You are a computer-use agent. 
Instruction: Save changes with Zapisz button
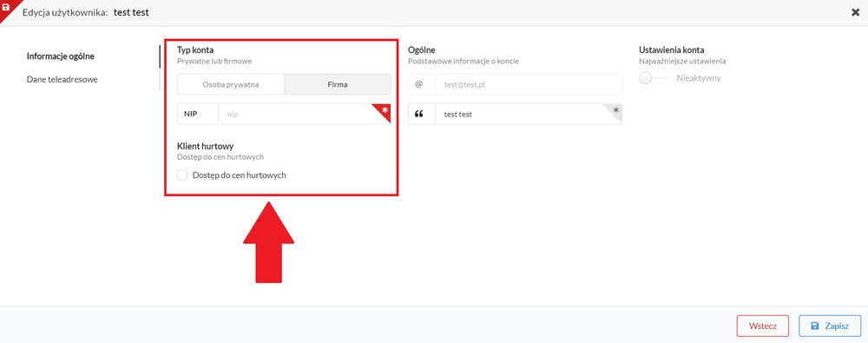pyautogui.click(x=830, y=326)
